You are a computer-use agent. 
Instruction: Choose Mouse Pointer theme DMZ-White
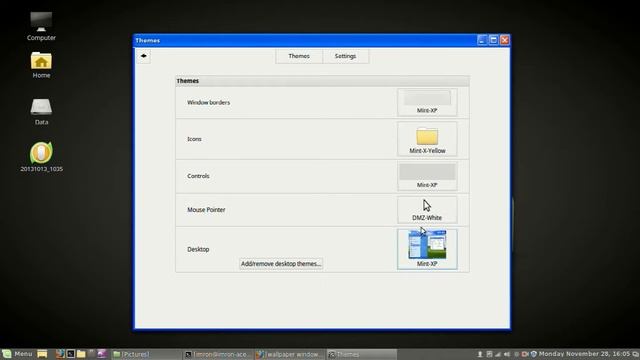[427, 210]
